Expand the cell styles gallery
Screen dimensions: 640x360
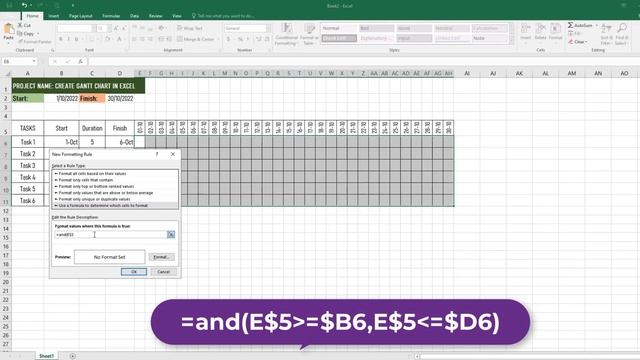point(512,41)
